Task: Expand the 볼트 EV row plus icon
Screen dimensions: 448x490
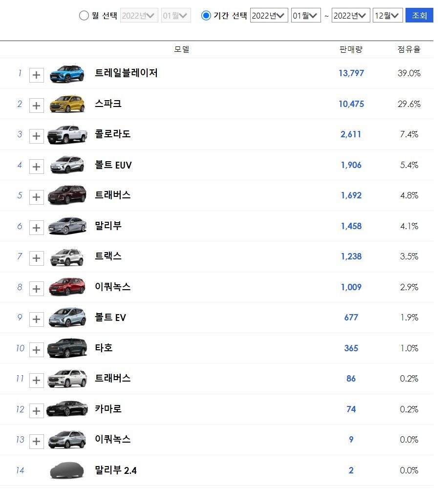Action: pyautogui.click(x=36, y=320)
